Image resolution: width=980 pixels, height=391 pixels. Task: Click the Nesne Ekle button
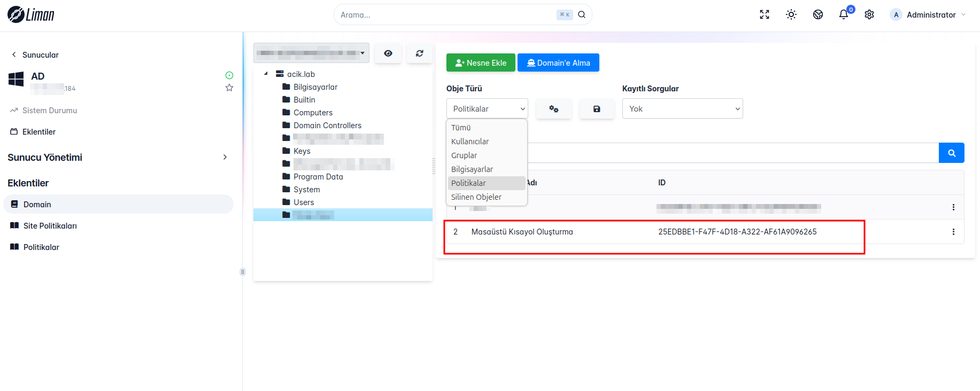(481, 62)
